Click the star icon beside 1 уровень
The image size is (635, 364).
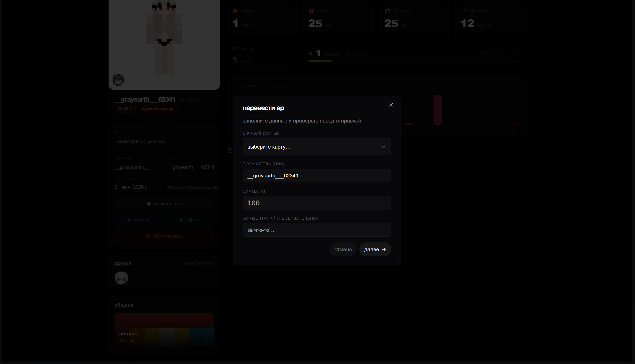click(x=310, y=53)
